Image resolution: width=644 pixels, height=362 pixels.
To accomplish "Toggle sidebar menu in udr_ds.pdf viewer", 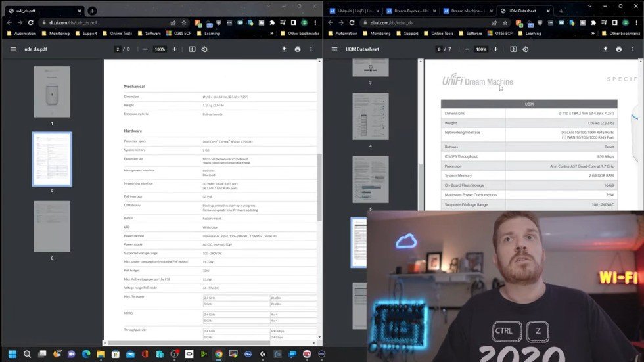I will [x=13, y=49].
